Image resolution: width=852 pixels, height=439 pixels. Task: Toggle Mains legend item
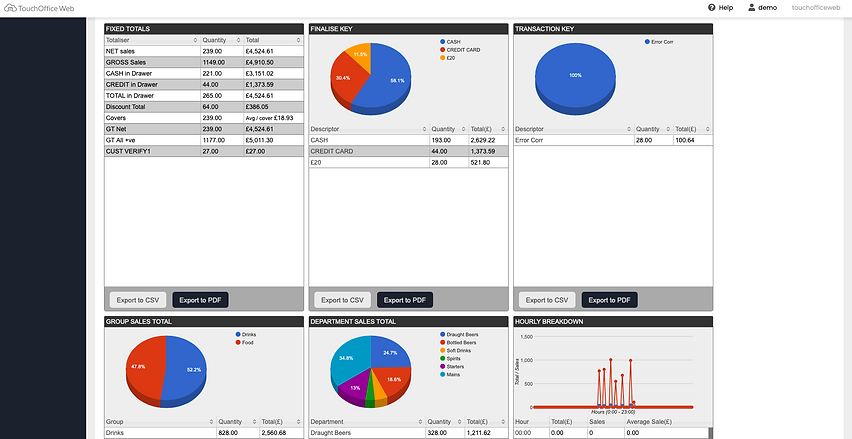coord(449,374)
